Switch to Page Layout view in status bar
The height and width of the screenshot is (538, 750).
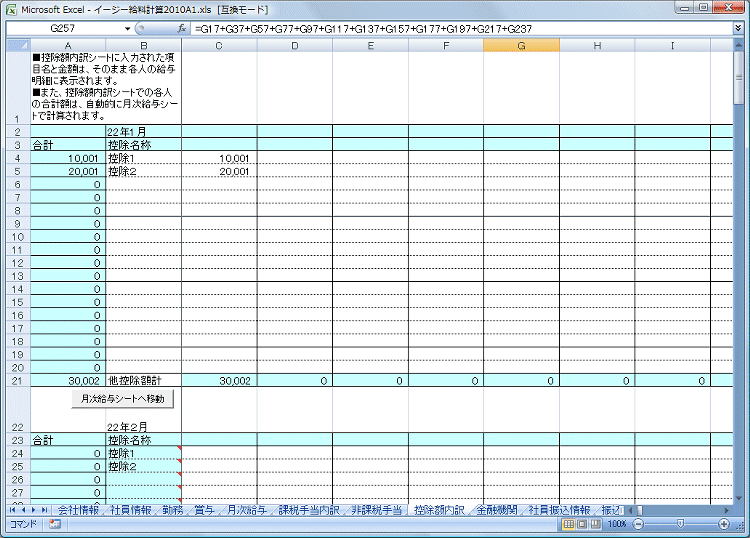[x=582, y=524]
